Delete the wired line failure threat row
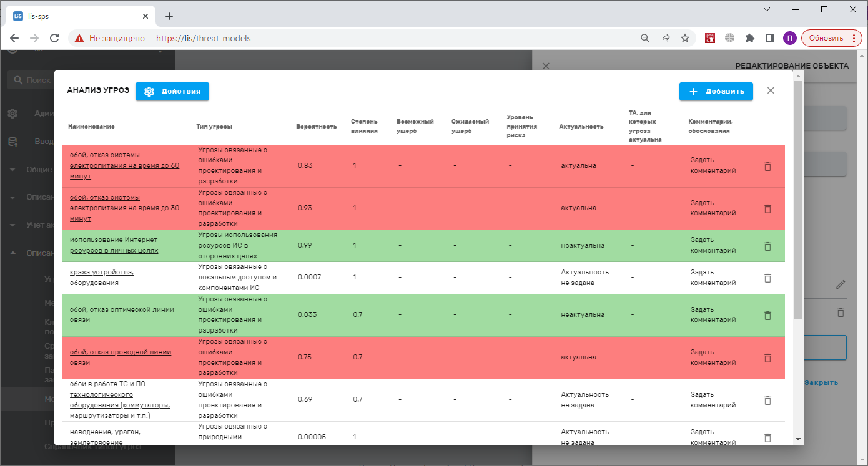The height and width of the screenshot is (466, 868). 768,358
